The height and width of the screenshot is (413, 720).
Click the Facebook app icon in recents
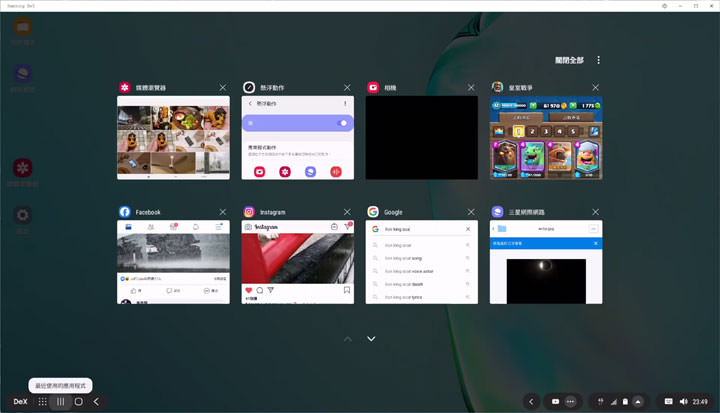pyautogui.click(x=124, y=212)
